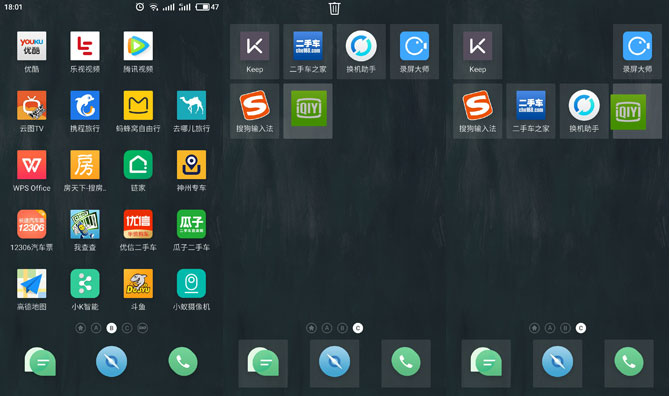Open 房天下 housing app
Image resolution: width=670 pixels, height=396 pixels.
(85, 164)
